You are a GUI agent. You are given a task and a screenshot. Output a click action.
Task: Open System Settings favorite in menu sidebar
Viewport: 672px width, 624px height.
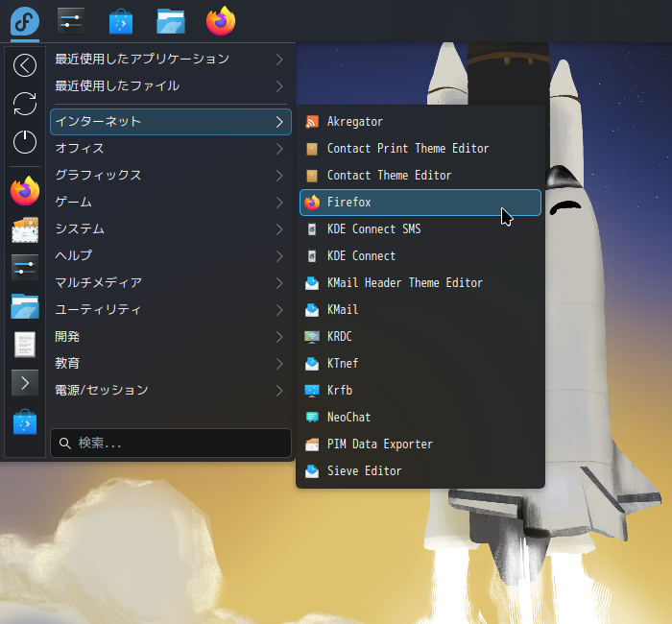coord(25,268)
